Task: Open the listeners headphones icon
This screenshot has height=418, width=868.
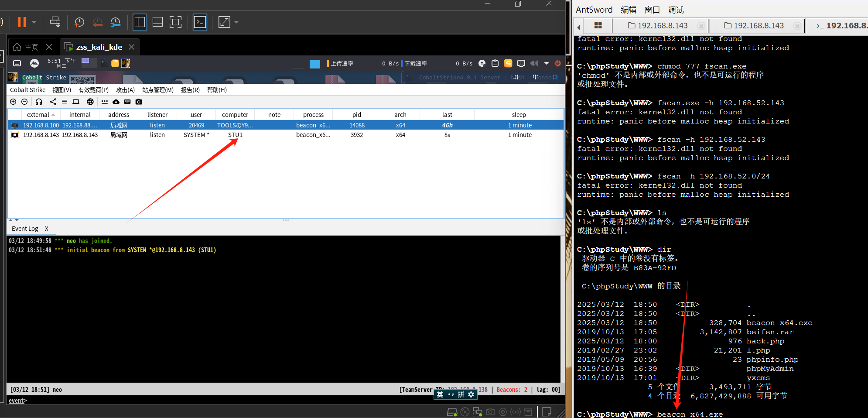Action: pos(39,102)
